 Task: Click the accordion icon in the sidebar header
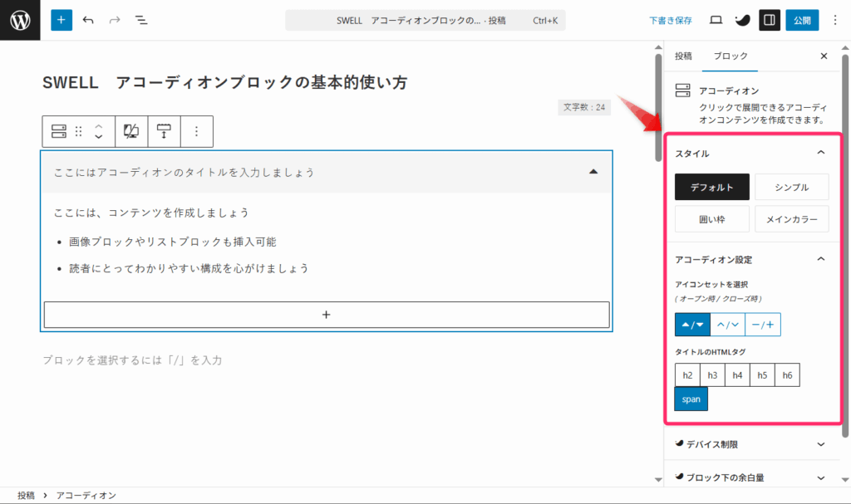coord(683,90)
